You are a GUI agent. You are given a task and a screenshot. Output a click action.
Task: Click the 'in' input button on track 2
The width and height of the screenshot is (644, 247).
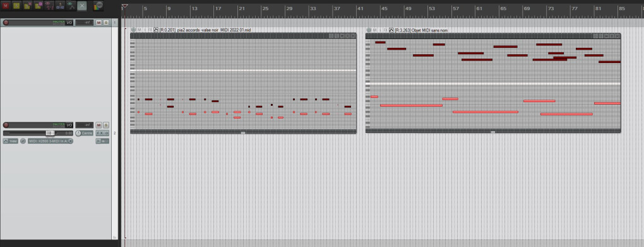102,141
